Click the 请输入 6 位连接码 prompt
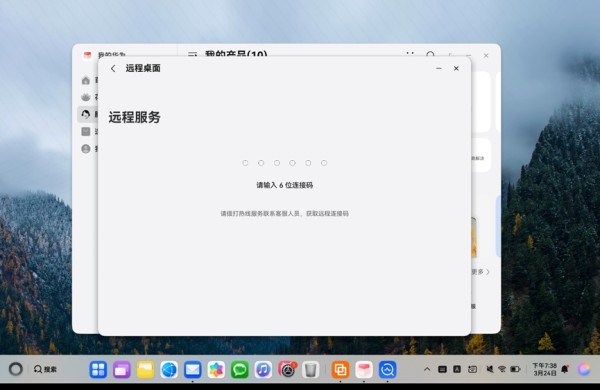 pyautogui.click(x=284, y=185)
